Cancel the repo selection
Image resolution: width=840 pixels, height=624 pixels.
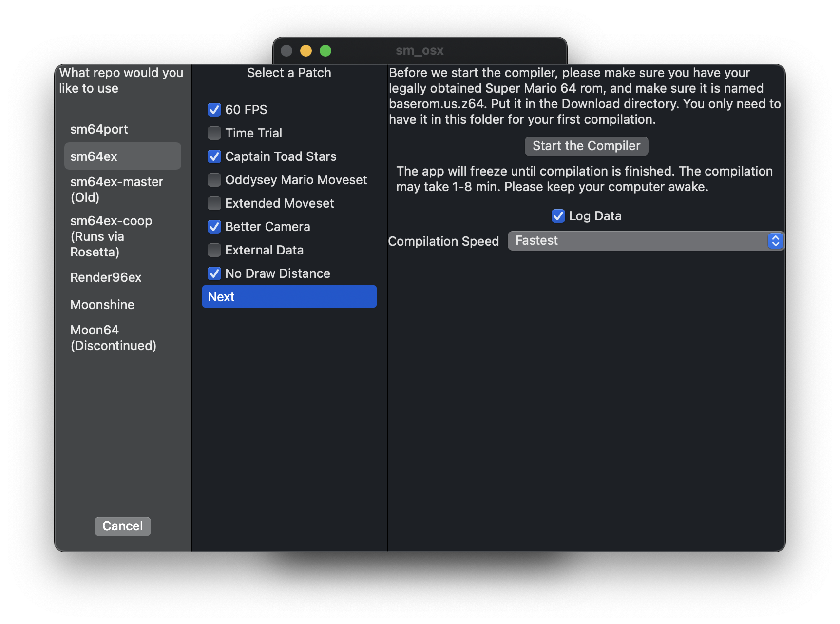[123, 526]
